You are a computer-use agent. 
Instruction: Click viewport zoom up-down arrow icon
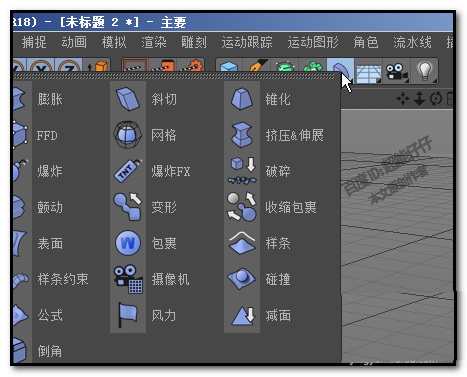[x=419, y=99]
